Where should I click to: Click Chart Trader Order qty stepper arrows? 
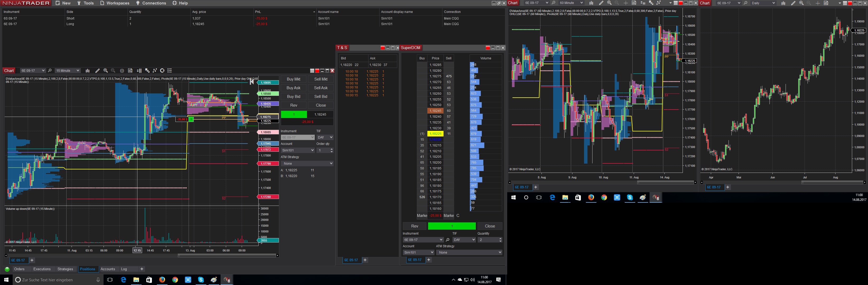[x=332, y=150]
